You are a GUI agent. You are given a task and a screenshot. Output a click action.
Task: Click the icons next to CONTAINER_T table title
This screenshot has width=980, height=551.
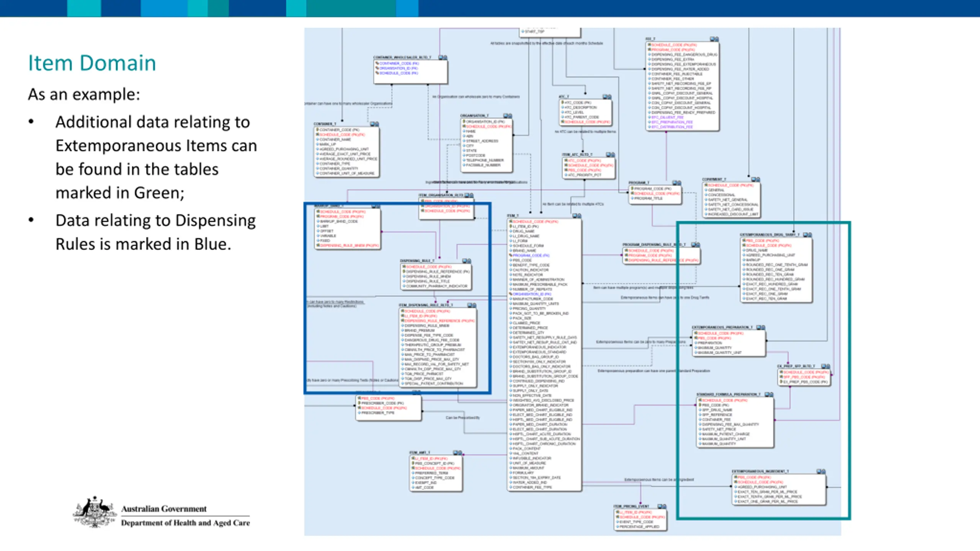coord(374,124)
